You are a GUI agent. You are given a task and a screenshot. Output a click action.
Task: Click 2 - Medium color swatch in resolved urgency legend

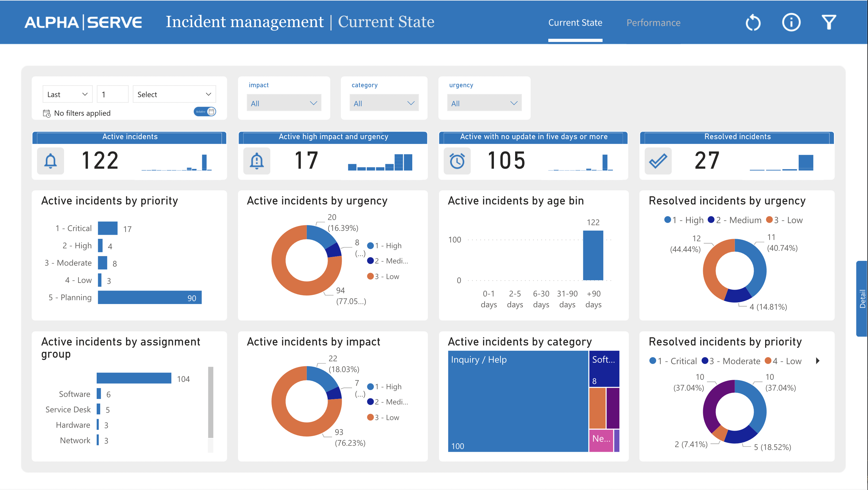pos(711,220)
